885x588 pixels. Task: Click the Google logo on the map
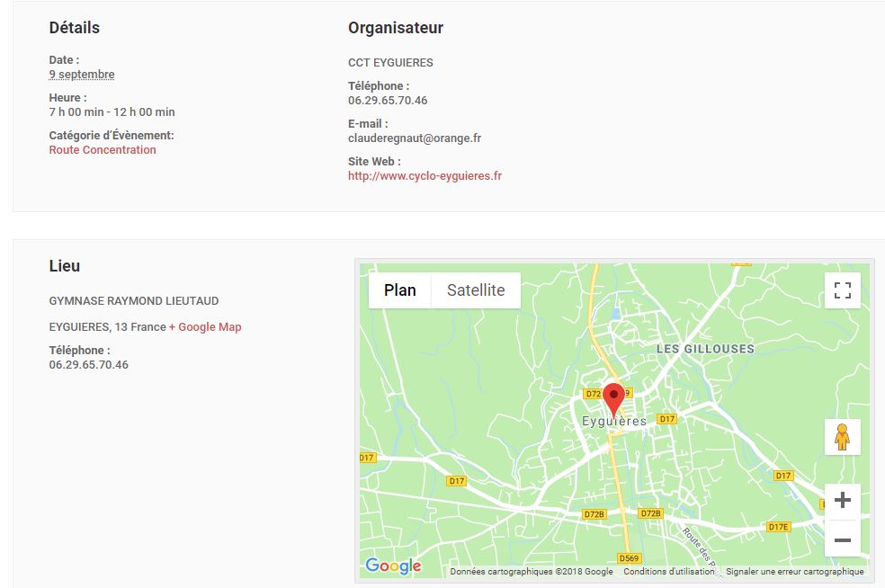pyautogui.click(x=393, y=566)
